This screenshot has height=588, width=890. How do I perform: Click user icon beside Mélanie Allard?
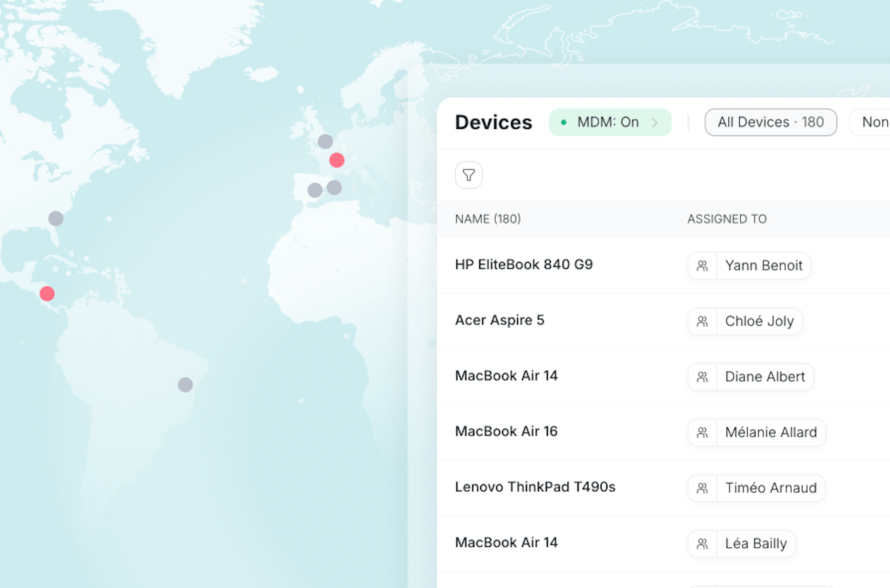tap(702, 432)
